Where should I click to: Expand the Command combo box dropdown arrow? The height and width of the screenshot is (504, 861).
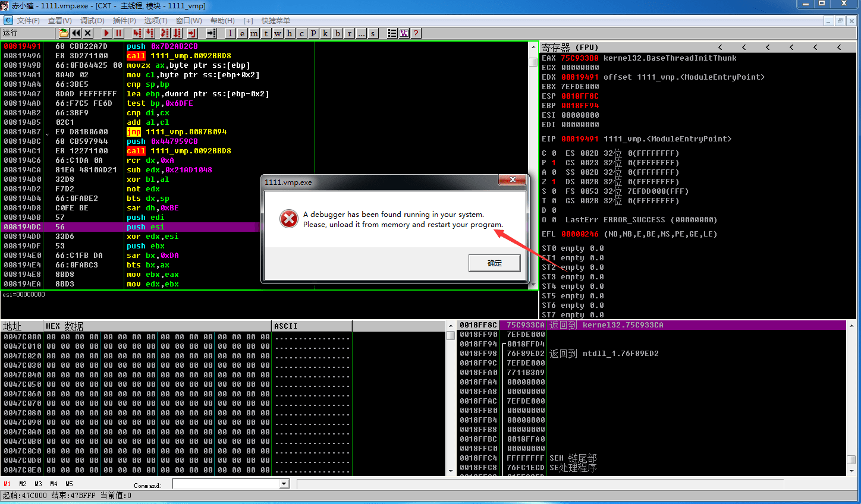click(284, 484)
